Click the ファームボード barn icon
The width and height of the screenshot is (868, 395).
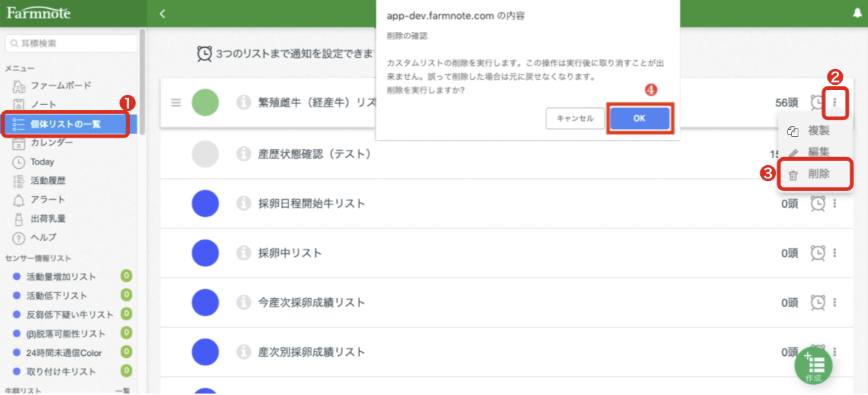point(18,86)
